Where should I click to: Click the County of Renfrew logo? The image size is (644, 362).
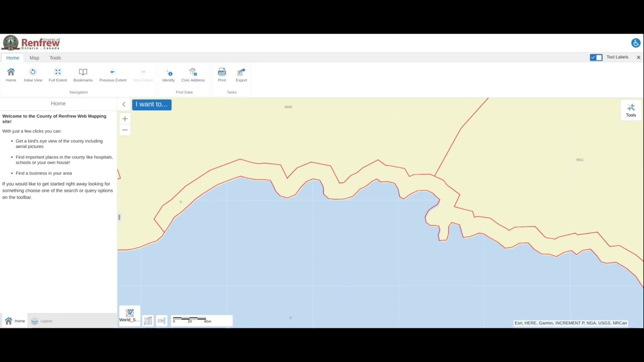tap(32, 43)
